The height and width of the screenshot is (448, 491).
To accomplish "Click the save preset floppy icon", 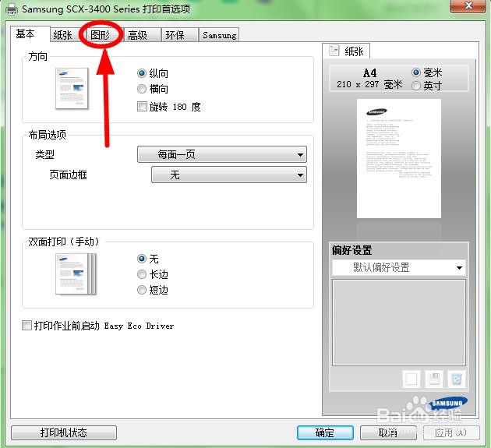I will coord(434,379).
